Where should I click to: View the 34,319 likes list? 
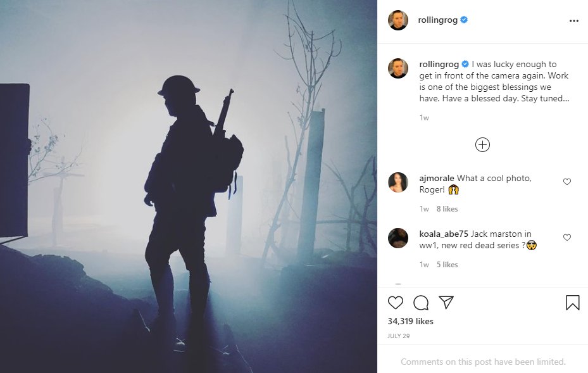pos(410,321)
